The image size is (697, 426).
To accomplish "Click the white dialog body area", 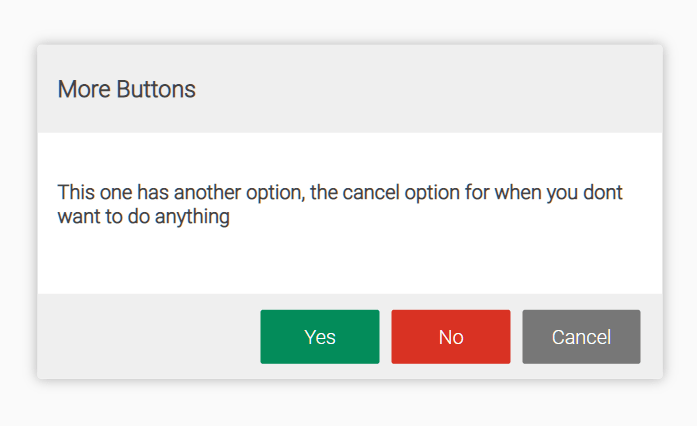I will [x=350, y=262].
